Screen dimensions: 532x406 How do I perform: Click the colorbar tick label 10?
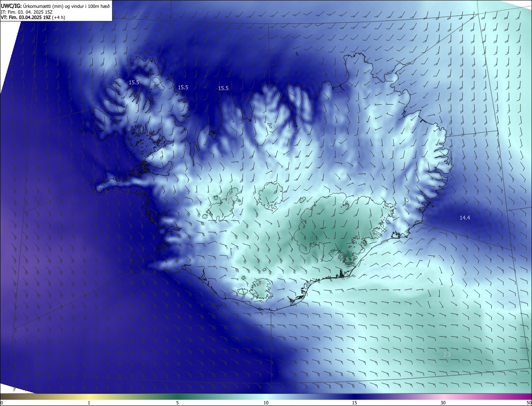click(x=266, y=403)
